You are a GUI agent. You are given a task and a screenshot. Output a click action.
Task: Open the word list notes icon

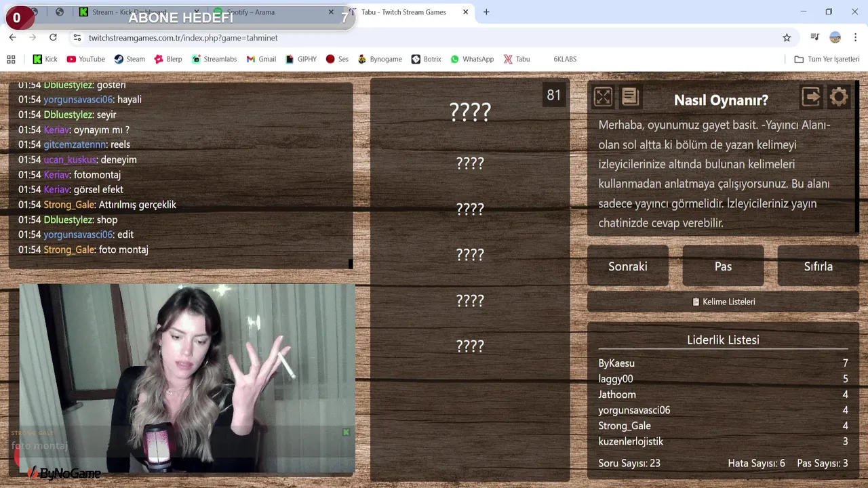(630, 97)
